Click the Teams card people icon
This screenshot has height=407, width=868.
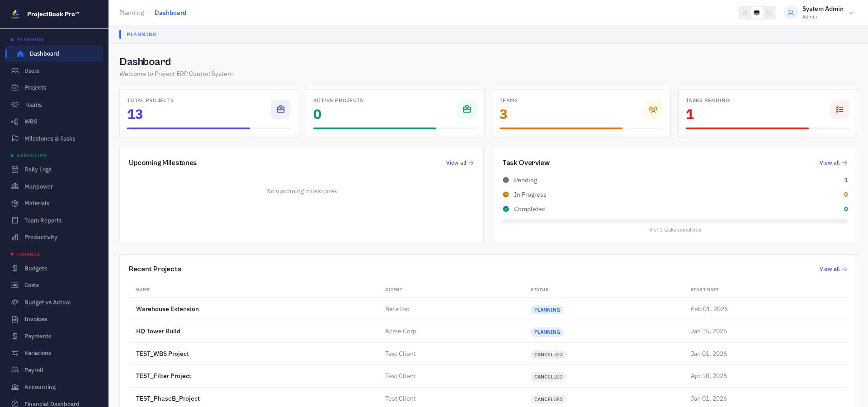click(653, 109)
